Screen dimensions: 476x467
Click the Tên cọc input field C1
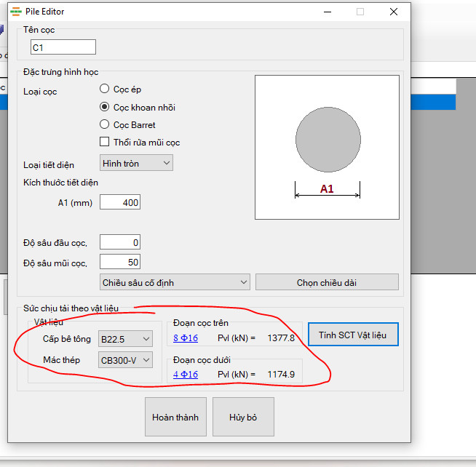[x=63, y=47]
